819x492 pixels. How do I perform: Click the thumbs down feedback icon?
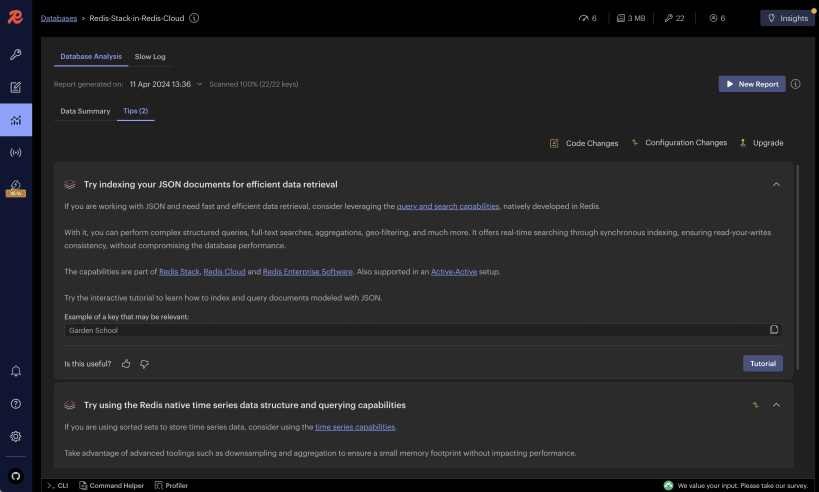144,364
